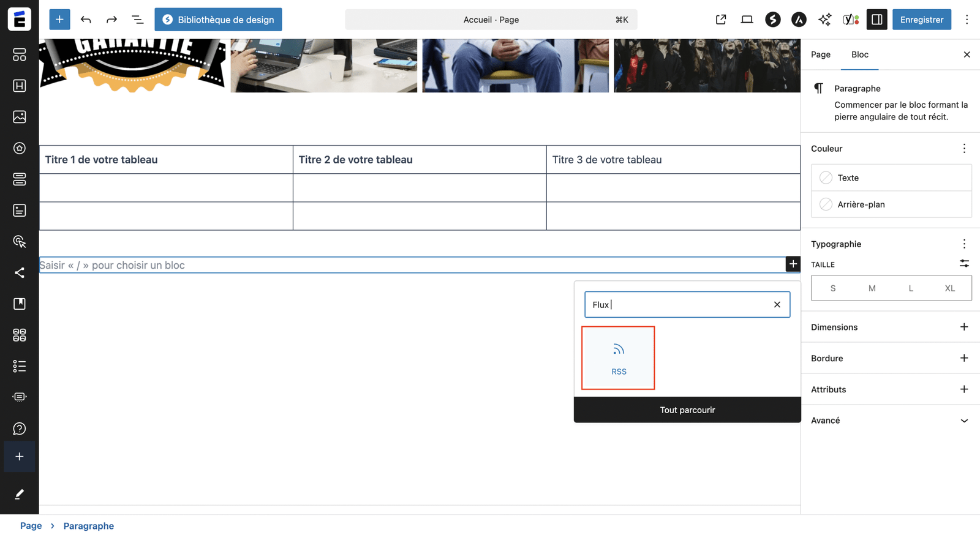
Task: Switch to the Page tab
Action: pyautogui.click(x=820, y=54)
